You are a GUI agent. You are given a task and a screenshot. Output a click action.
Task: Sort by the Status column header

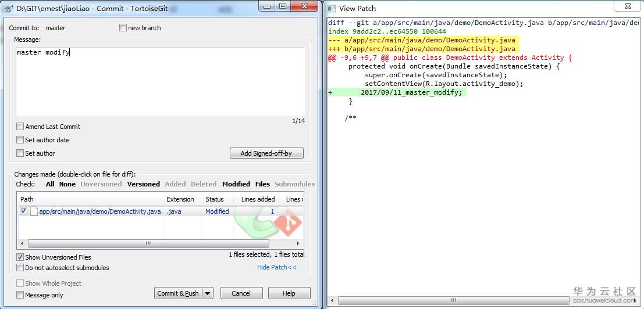coord(218,199)
